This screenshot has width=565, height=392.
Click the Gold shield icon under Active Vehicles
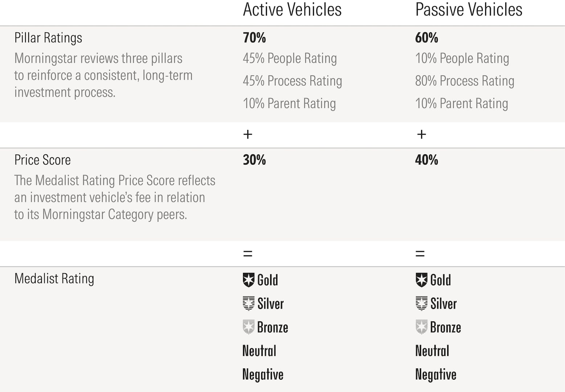[x=249, y=280]
